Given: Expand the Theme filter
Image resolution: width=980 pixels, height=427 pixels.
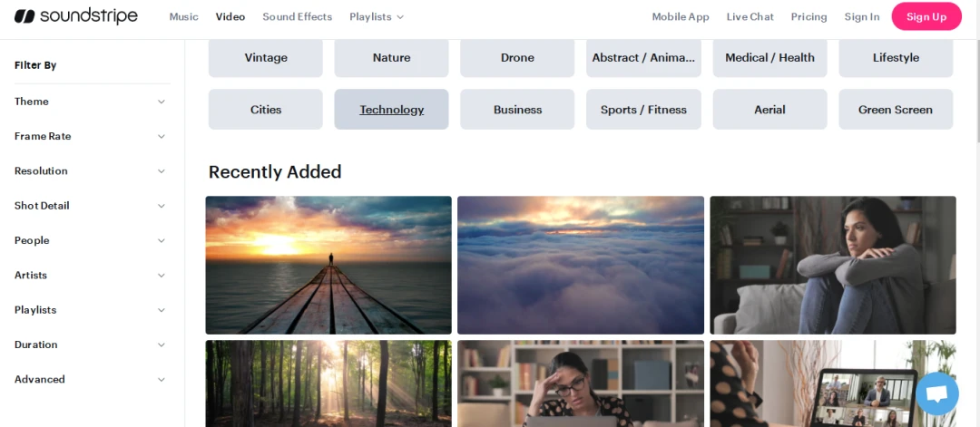Looking at the screenshot, I should pos(91,102).
